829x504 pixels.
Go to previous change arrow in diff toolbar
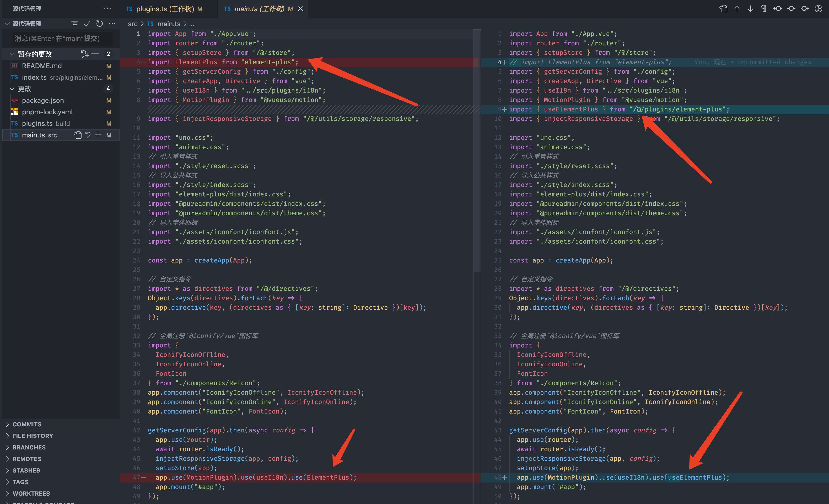737,9
